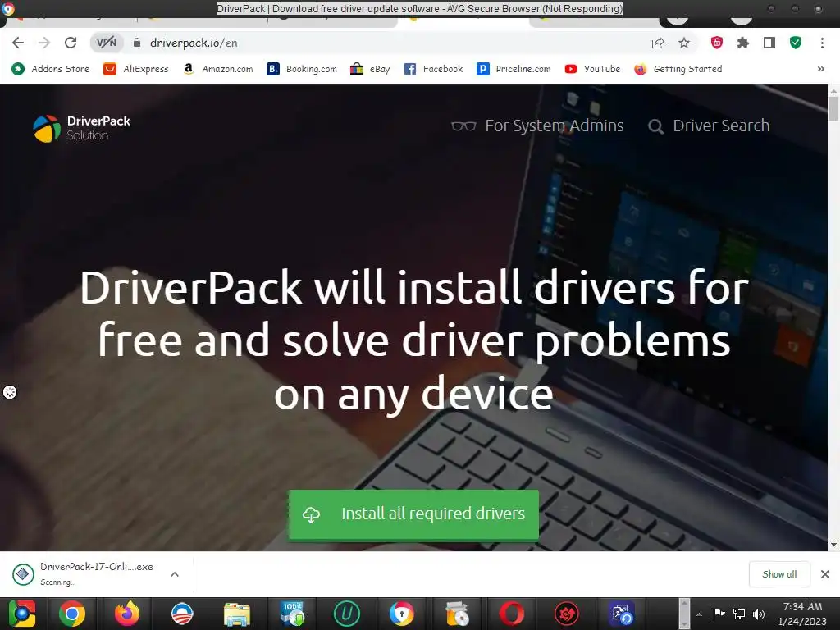This screenshot has width=840, height=630.
Task: Click Show all downloads
Action: pos(779,574)
